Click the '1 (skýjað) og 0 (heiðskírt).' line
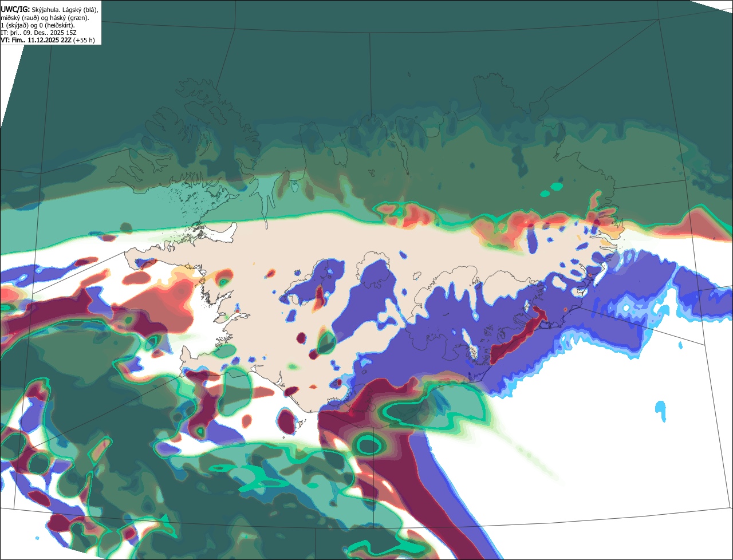 (x=37, y=25)
